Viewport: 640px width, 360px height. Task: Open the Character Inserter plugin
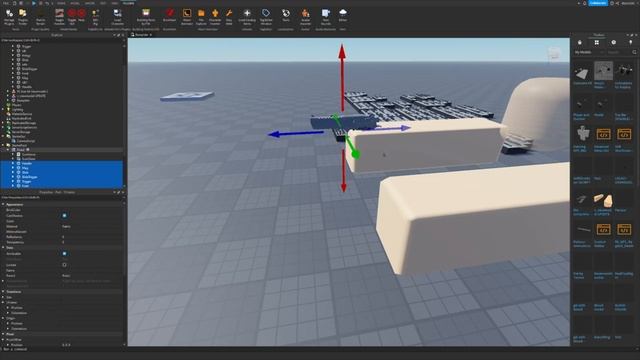pos(215,17)
